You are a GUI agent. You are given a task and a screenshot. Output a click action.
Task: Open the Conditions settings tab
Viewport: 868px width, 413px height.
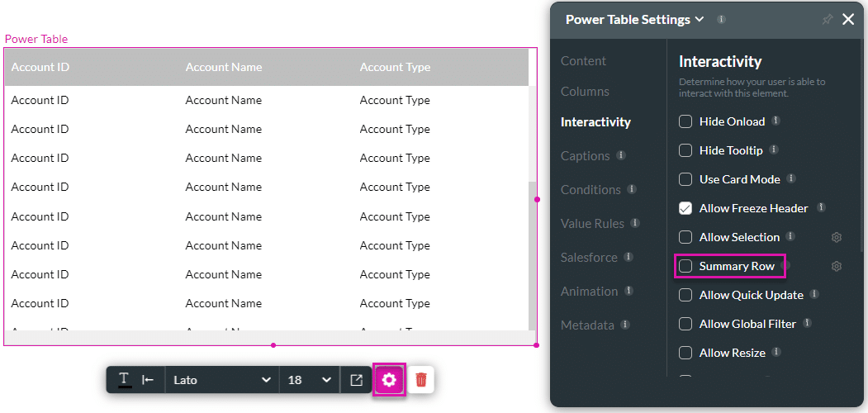tap(591, 190)
